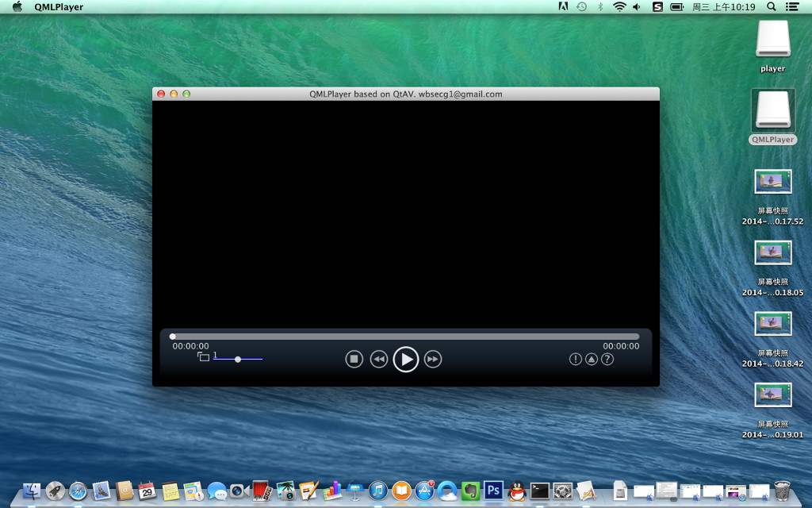Click the Play button in the player

tap(406, 360)
